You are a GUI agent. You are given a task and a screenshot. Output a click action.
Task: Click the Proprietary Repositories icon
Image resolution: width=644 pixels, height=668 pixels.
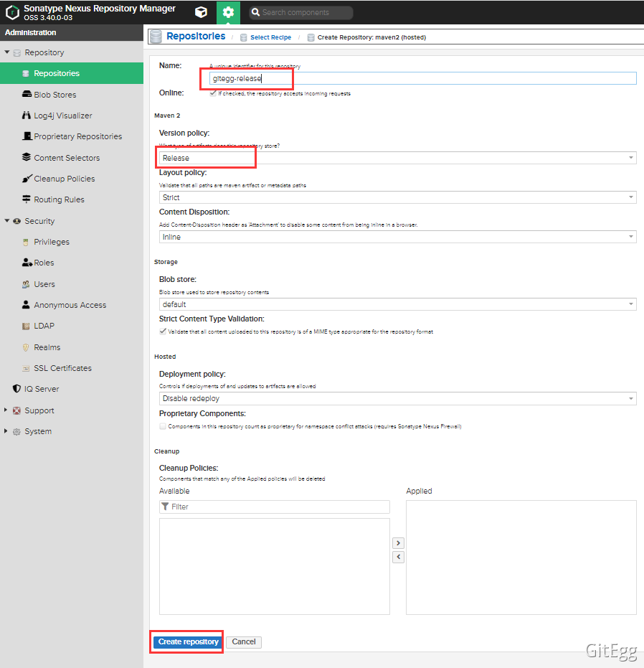(x=27, y=136)
